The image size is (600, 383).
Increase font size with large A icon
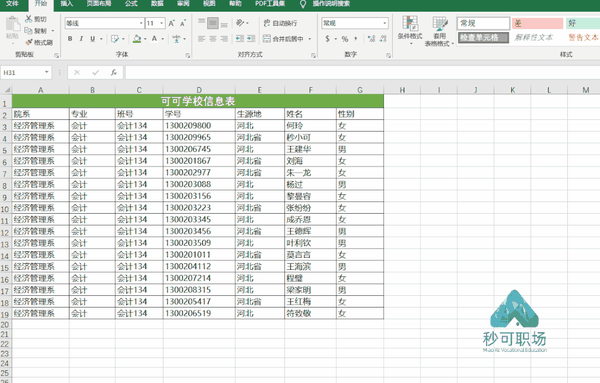(171, 23)
